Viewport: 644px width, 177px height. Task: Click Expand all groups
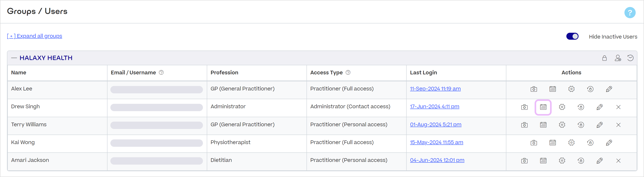(34, 36)
